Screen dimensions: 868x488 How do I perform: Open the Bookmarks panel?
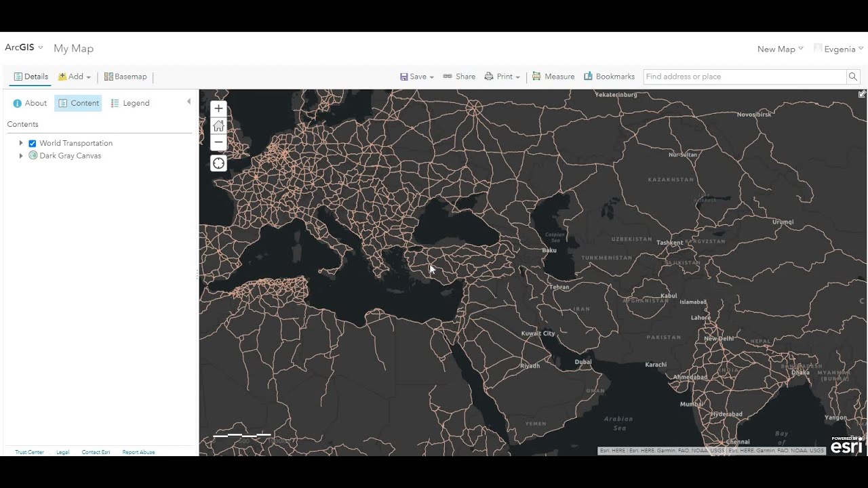coord(609,77)
